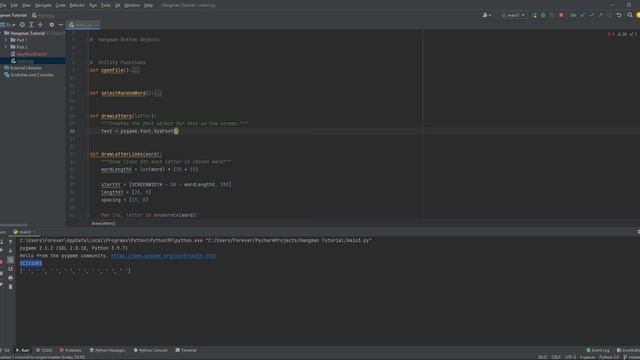Open the Code menu
This screenshot has width=640, height=360.
[x=60, y=5]
